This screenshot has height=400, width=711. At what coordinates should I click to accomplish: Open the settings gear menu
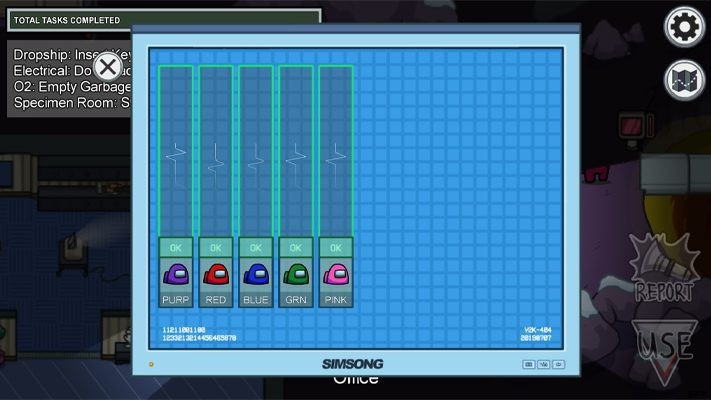[x=685, y=27]
